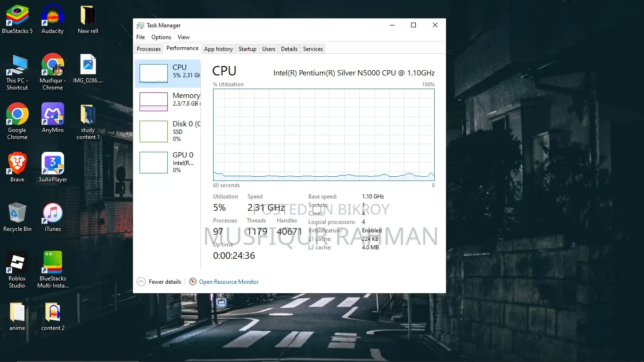Click the 5% utilization value
Screen dimensions: 644x362
pyautogui.click(x=219, y=207)
